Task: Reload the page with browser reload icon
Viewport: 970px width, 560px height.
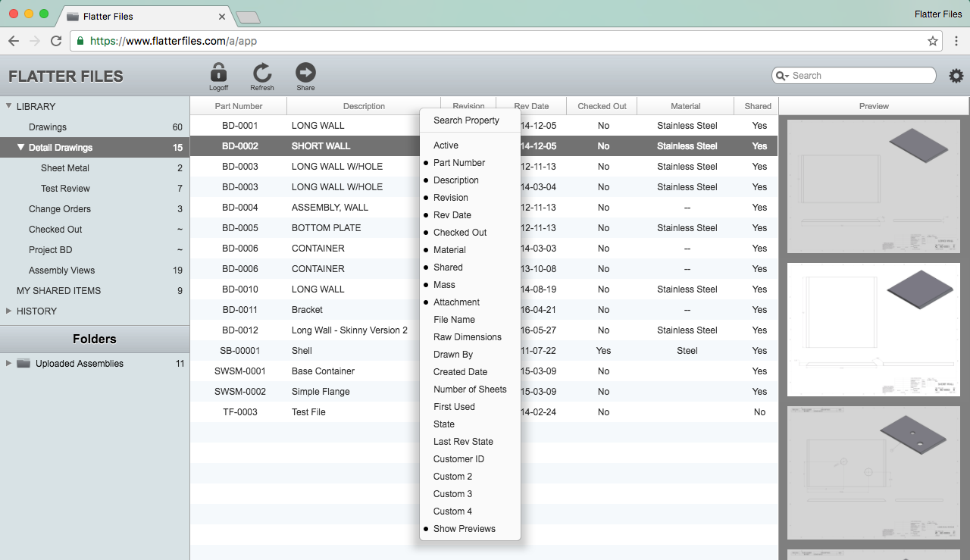Action: pyautogui.click(x=56, y=41)
